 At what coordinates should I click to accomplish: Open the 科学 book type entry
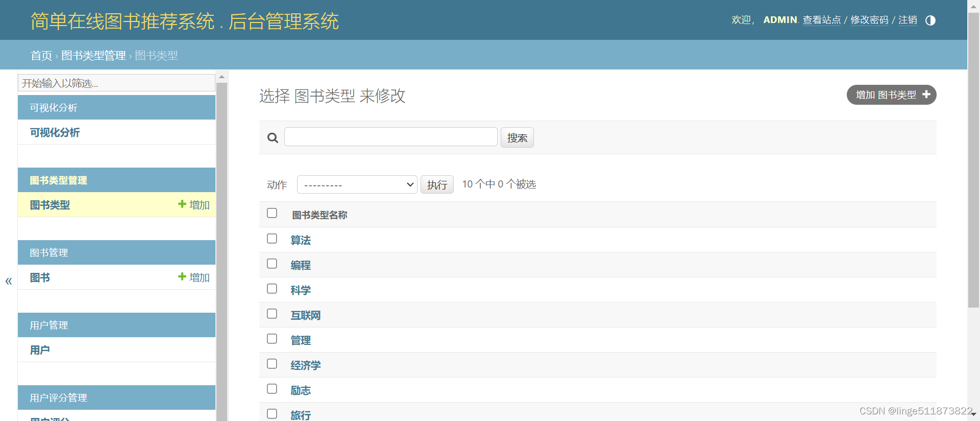pos(301,290)
